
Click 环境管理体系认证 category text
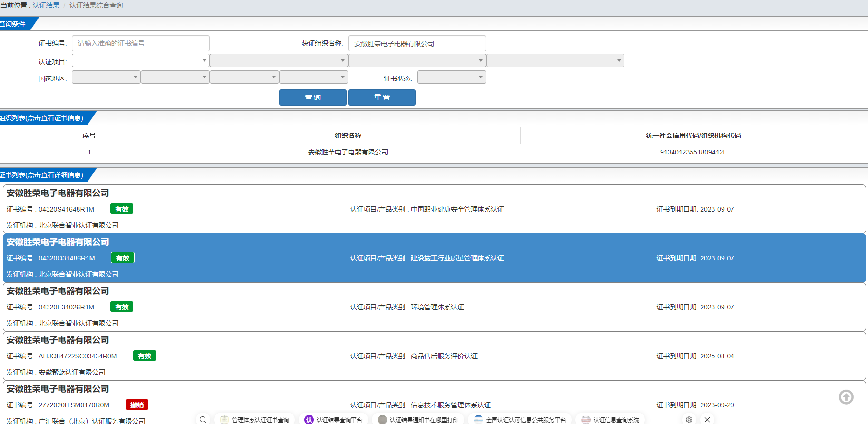point(437,307)
